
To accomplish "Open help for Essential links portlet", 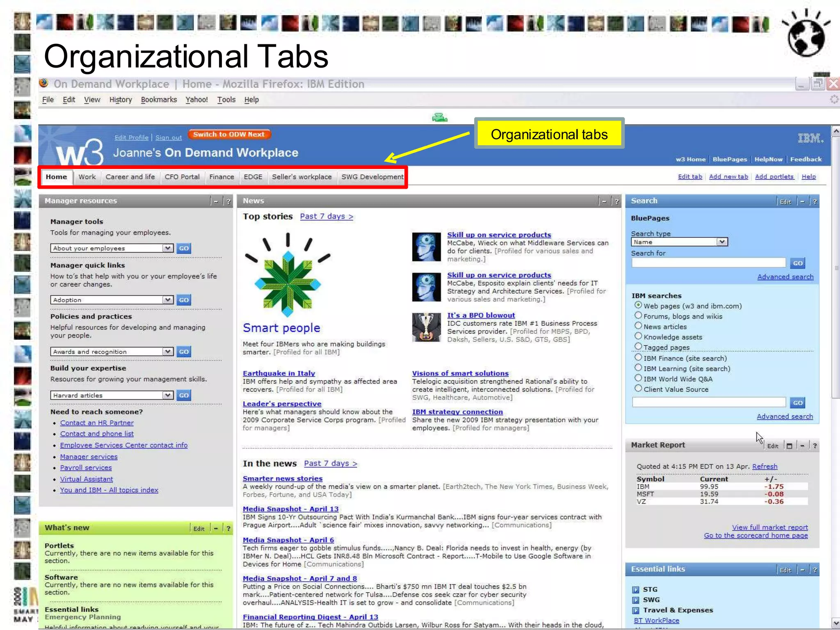I will [x=815, y=570].
